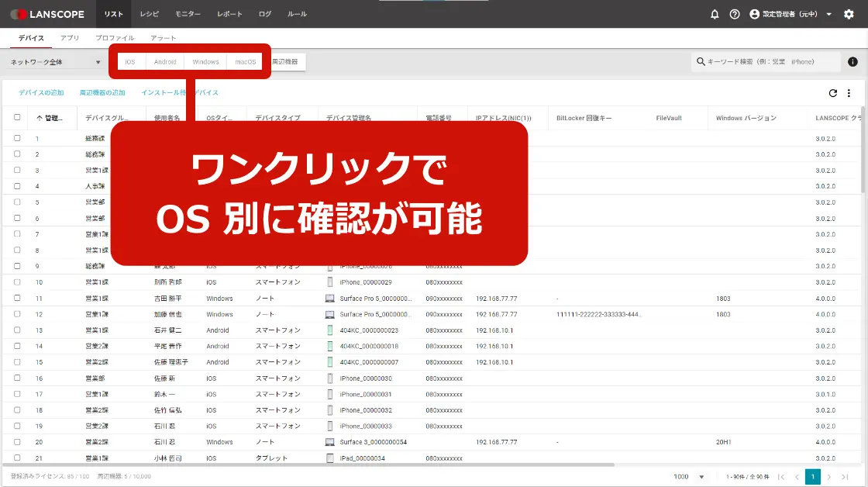868x487 pixels.
Task: Sort by the Windows バージョン column header
Action: 746,118
